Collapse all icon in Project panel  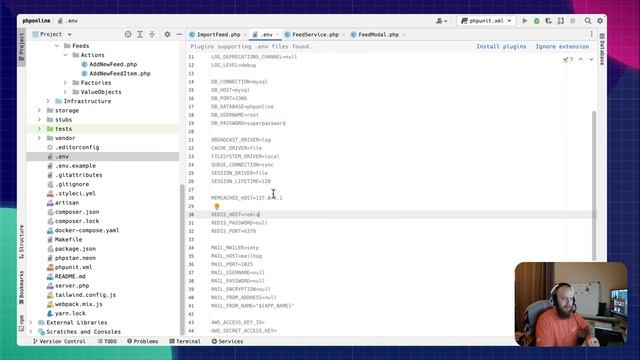pos(152,35)
